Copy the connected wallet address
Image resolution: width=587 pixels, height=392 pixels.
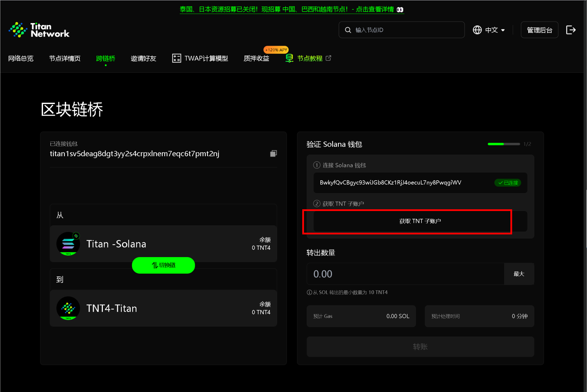273,154
